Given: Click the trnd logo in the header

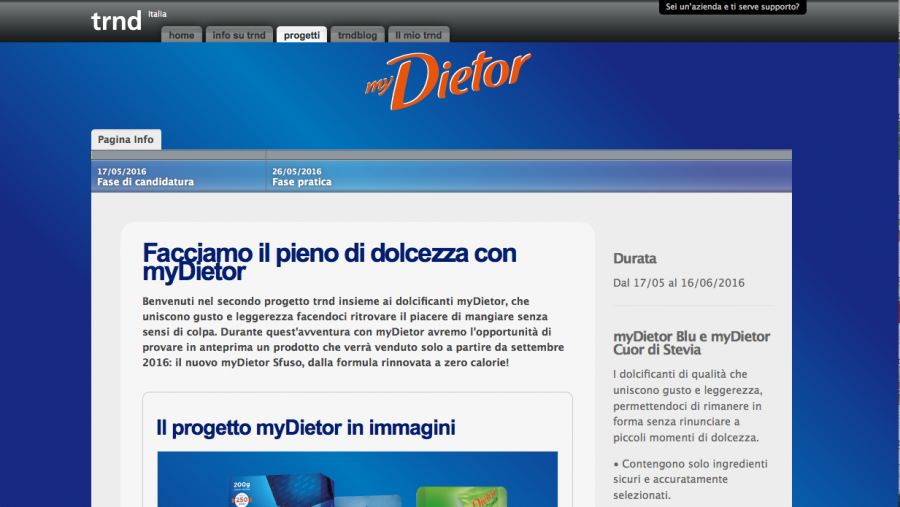Looking at the screenshot, I should pos(116,21).
